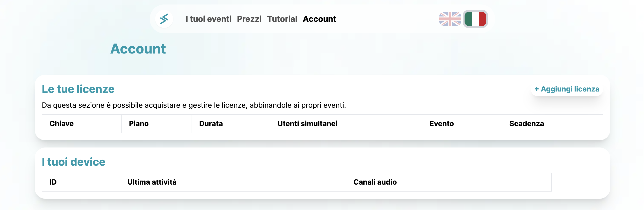Click the Chiave column header
Viewport: 644px width, 210px height.
coord(62,123)
